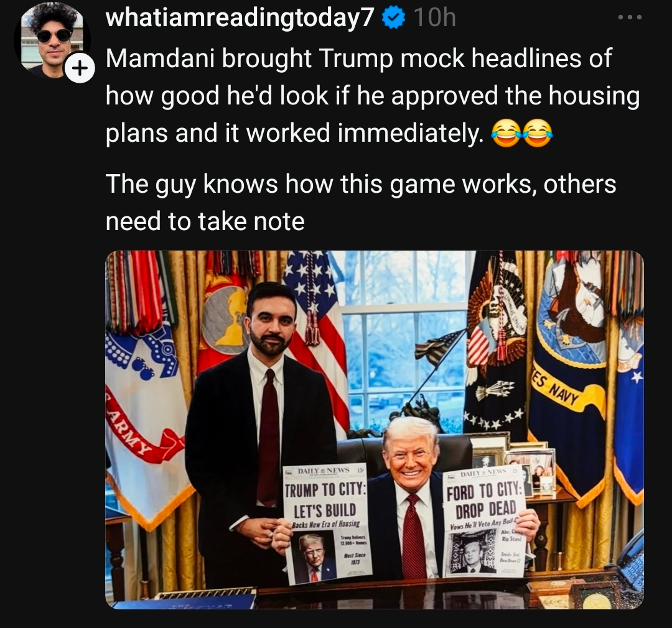Open the post via the 10h timestamp
Image resolution: width=672 pixels, height=628 pixels.
pyautogui.click(x=436, y=18)
